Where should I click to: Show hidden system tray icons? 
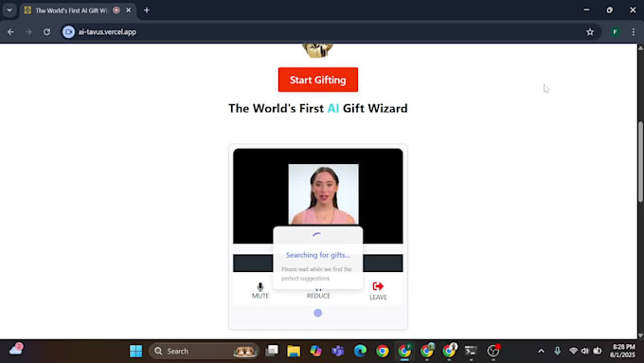tap(542, 351)
